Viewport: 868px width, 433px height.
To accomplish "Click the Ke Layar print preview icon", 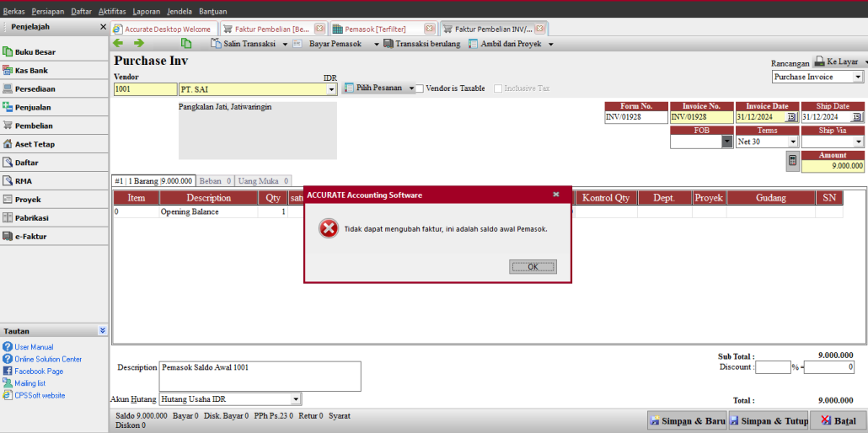I will 818,61.
